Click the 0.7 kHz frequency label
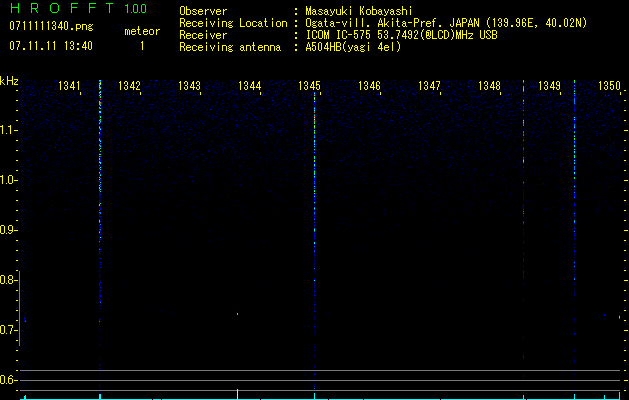Image resolution: width=629 pixels, height=400 pixels. [7, 330]
